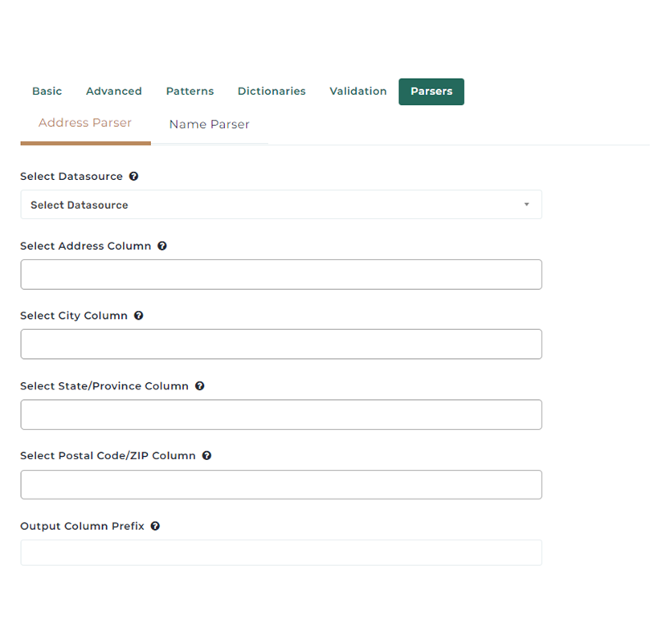Click the Select Address Column field
Viewport: 658px width, 644px height.
[280, 275]
